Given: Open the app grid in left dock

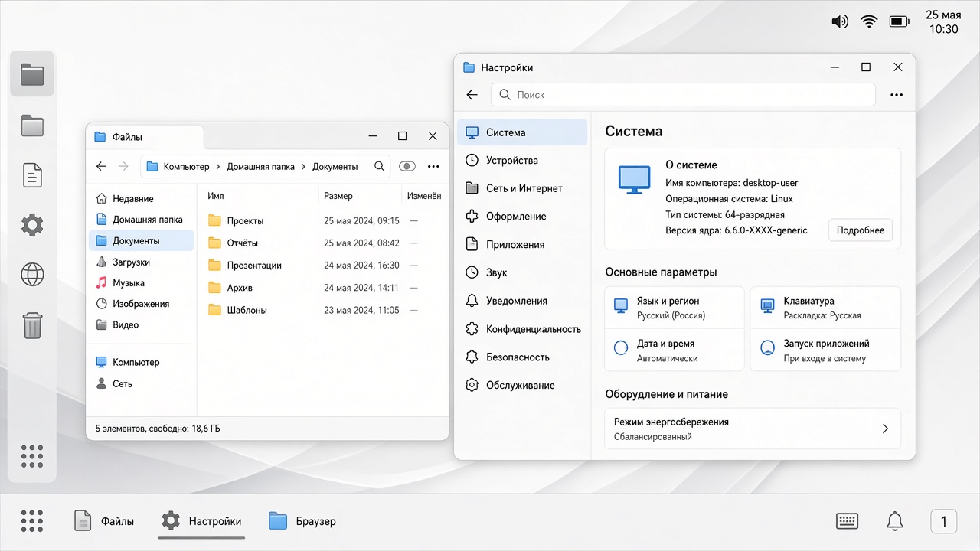Looking at the screenshot, I should pyautogui.click(x=32, y=456).
